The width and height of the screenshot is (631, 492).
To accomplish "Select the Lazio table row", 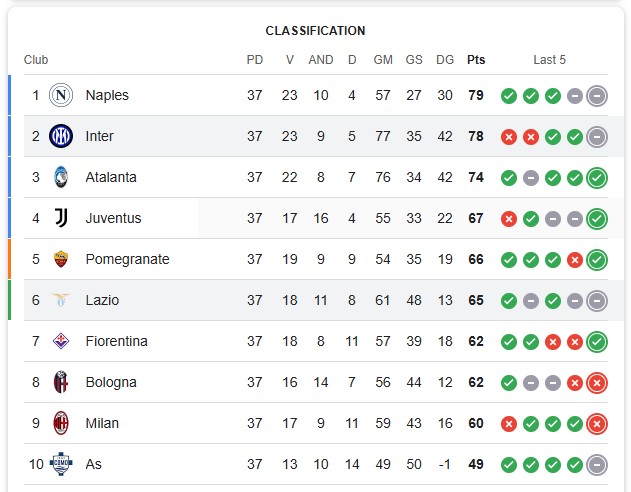I will point(316,301).
